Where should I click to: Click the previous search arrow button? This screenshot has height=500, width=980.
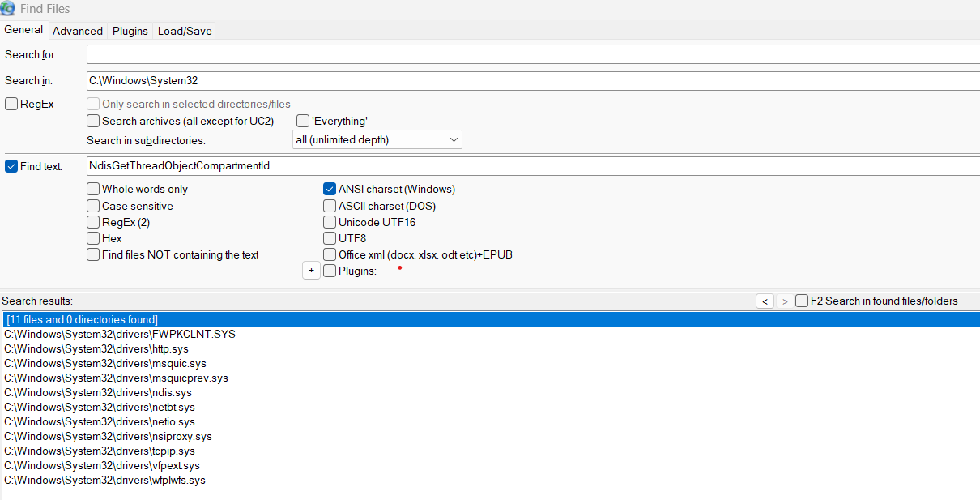765,301
